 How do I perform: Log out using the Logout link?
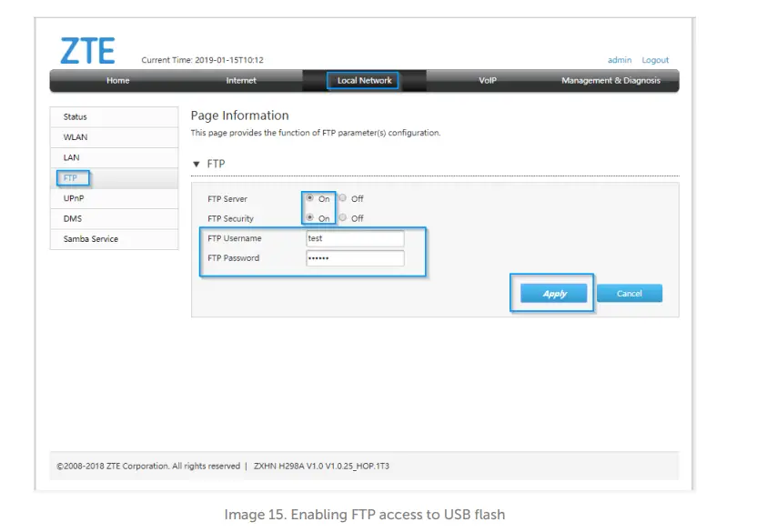click(655, 60)
